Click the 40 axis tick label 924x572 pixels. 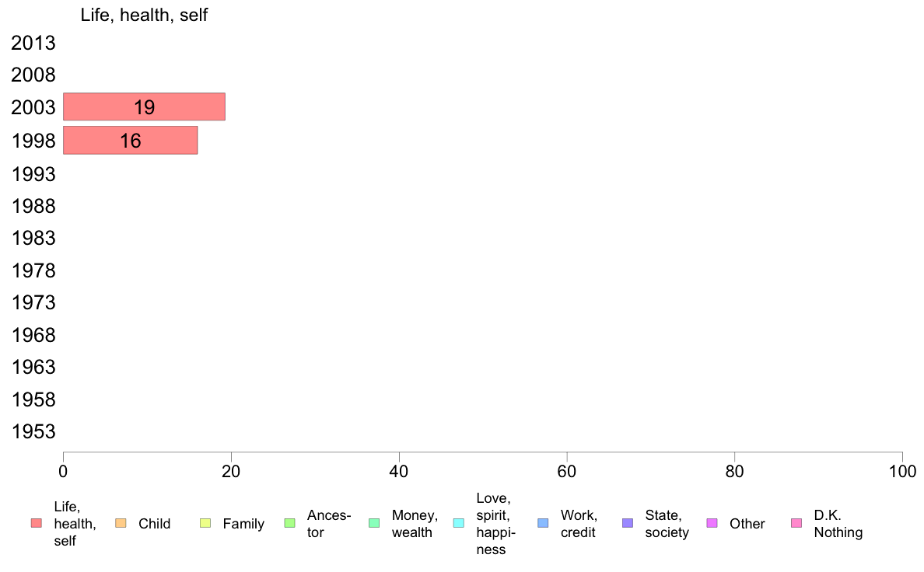(399, 471)
